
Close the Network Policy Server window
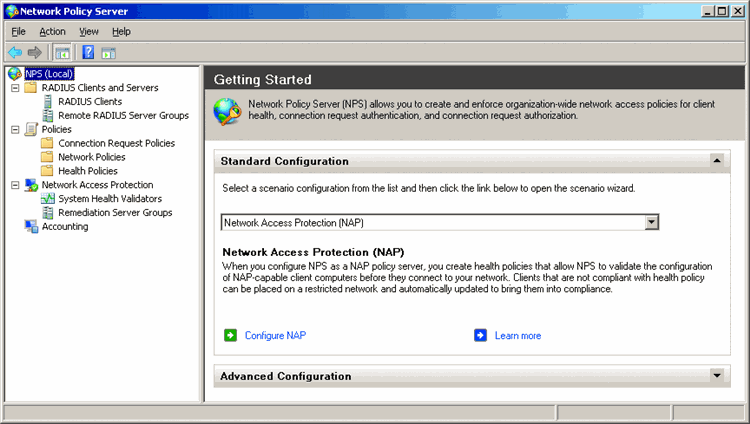coord(738,11)
